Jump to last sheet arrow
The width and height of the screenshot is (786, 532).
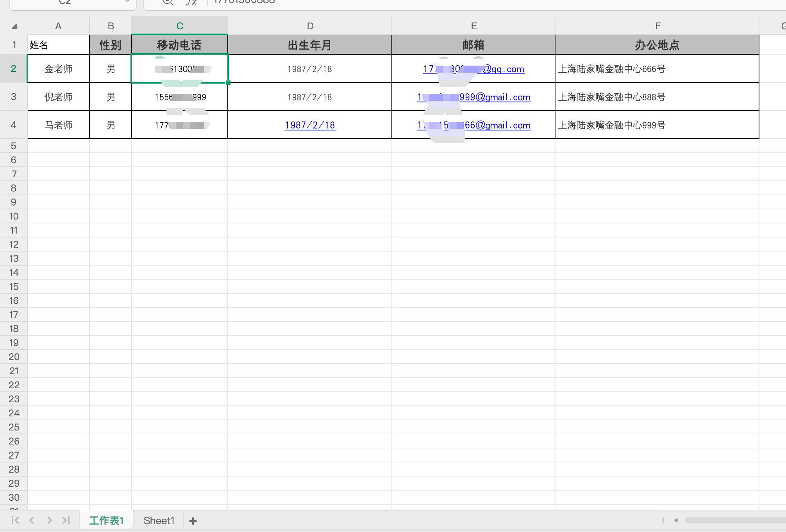66,520
